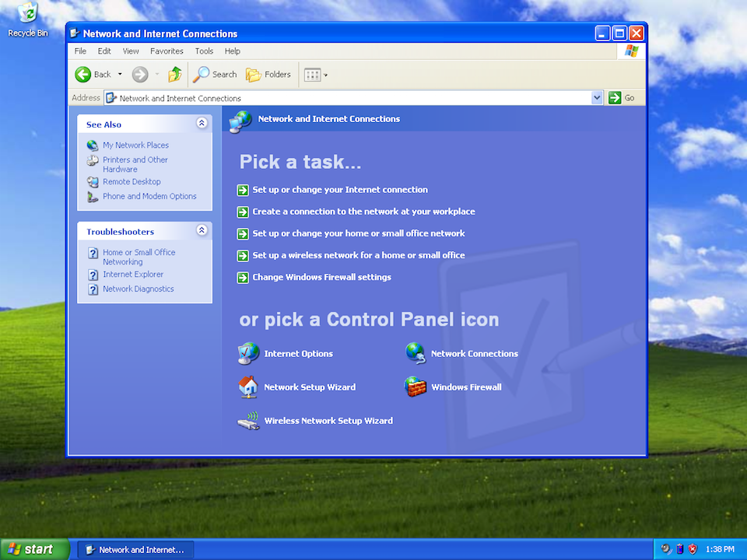The image size is (747, 560).
Task: Click arrow icon beside Internet connection task
Action: [x=243, y=191]
